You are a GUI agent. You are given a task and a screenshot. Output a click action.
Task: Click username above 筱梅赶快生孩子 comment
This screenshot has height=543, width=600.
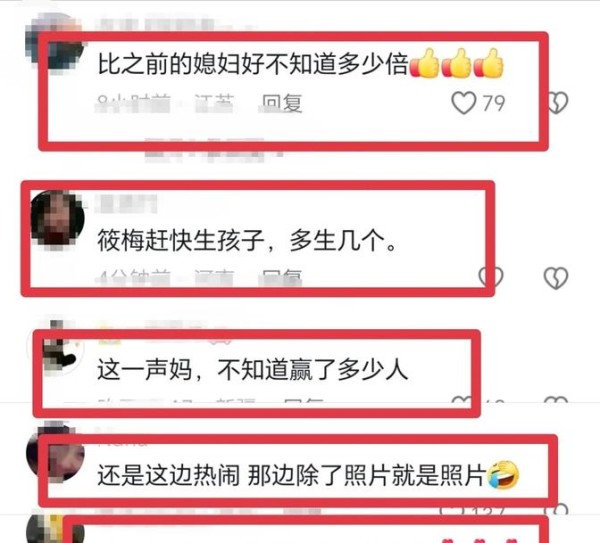pyautogui.click(x=126, y=204)
